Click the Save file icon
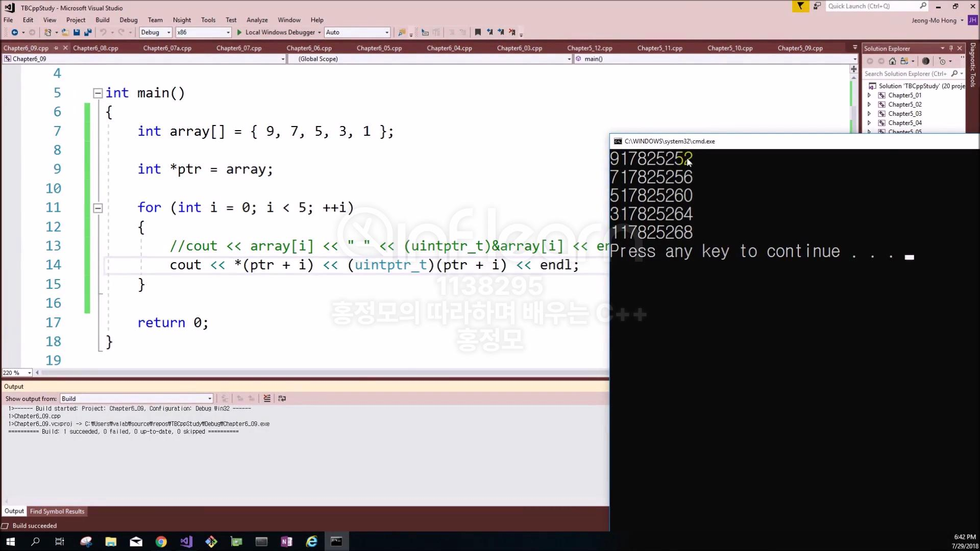The width and height of the screenshot is (980, 551). point(77,32)
